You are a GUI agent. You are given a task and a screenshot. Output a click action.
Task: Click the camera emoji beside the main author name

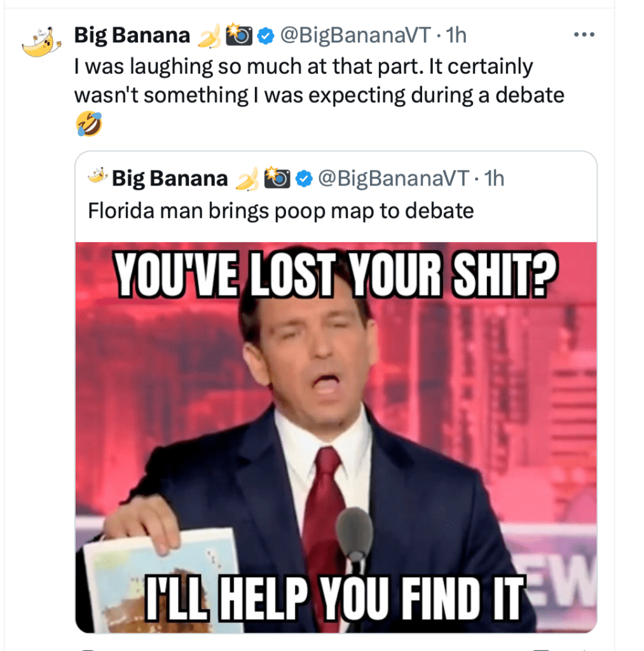click(240, 36)
